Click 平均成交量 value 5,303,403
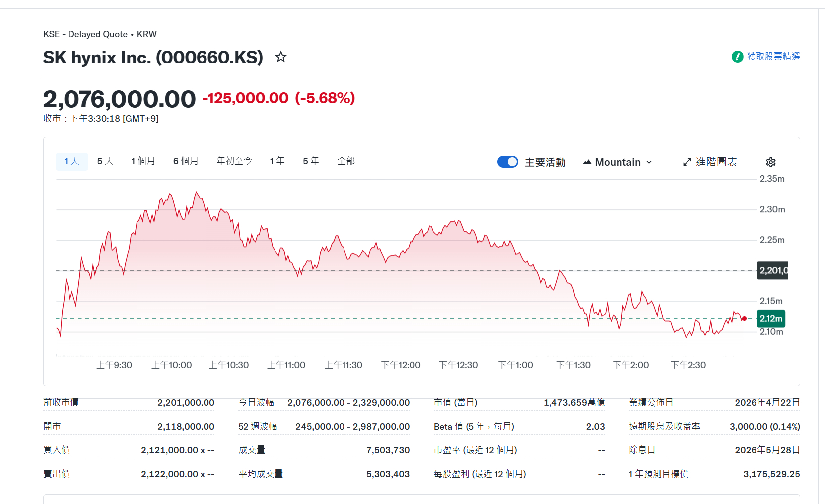This screenshot has height=504, width=825. [x=388, y=474]
